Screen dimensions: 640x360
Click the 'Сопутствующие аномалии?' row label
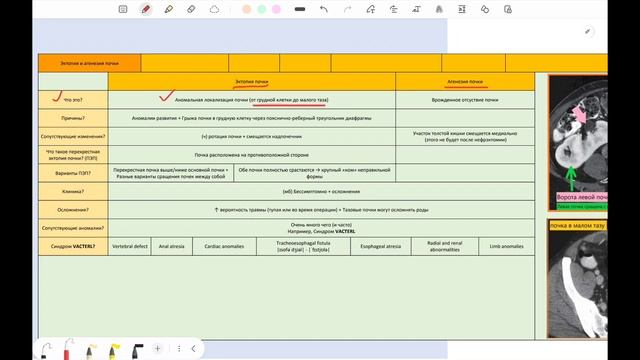tap(73, 228)
